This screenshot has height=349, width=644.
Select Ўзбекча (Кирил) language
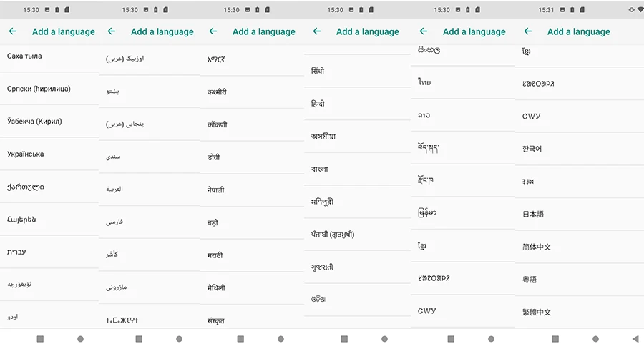click(49, 121)
